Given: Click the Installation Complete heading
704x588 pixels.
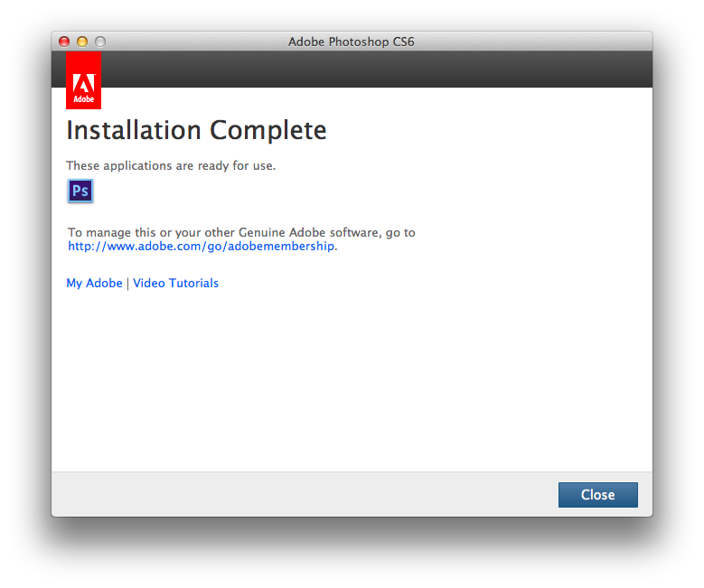Looking at the screenshot, I should click(x=196, y=131).
